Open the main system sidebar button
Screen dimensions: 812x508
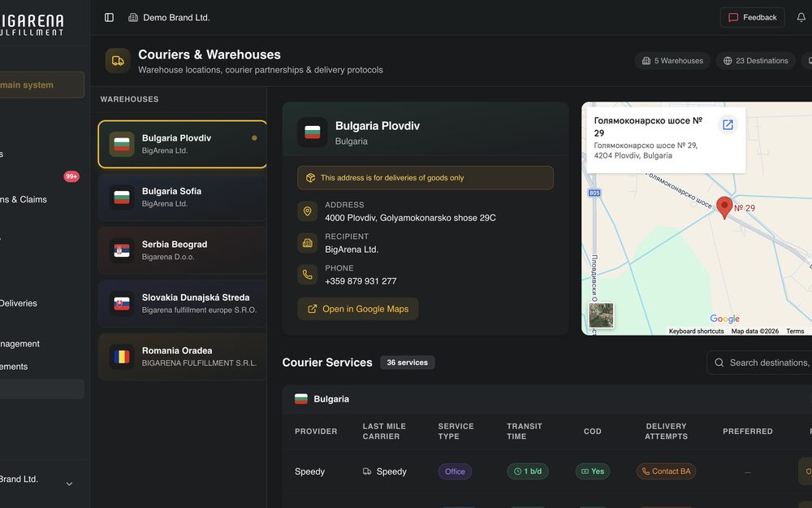[x=41, y=85]
